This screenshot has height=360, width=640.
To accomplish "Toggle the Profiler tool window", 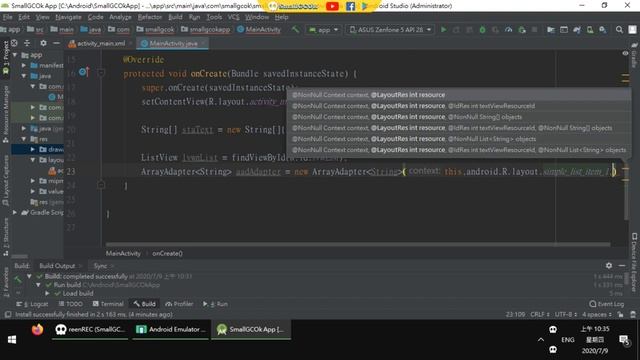I will pos(179,304).
